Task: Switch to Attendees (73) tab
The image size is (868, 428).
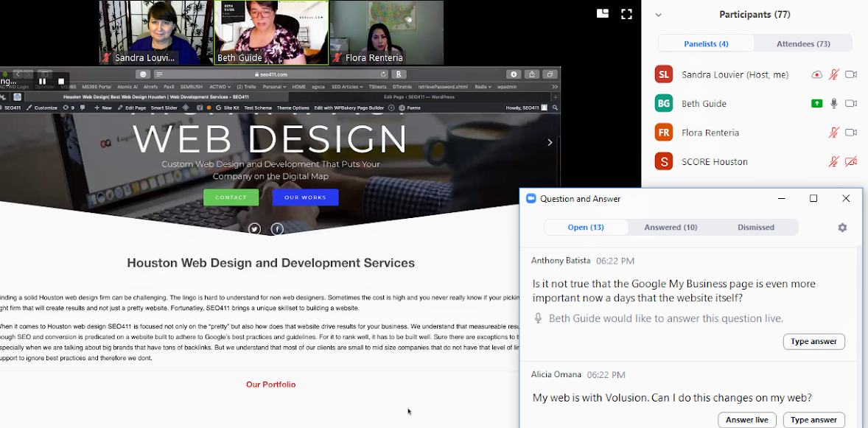Action: point(802,43)
